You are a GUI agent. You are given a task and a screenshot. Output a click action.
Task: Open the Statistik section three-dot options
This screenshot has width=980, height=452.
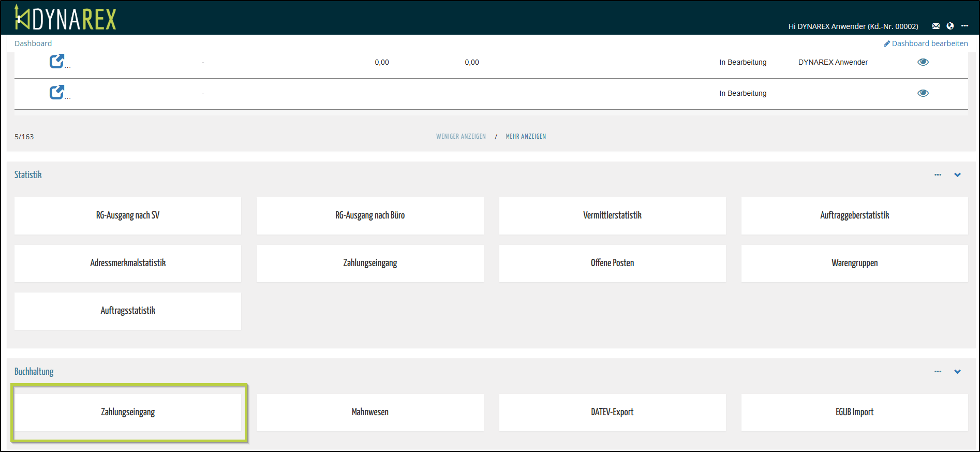[938, 175]
